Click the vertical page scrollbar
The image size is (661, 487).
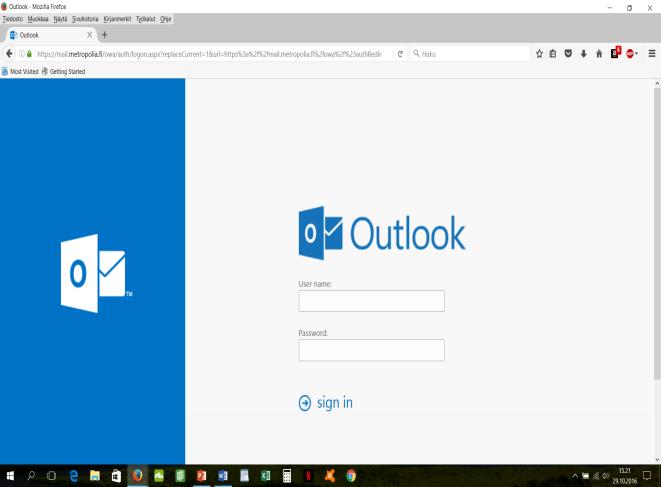(x=657, y=234)
